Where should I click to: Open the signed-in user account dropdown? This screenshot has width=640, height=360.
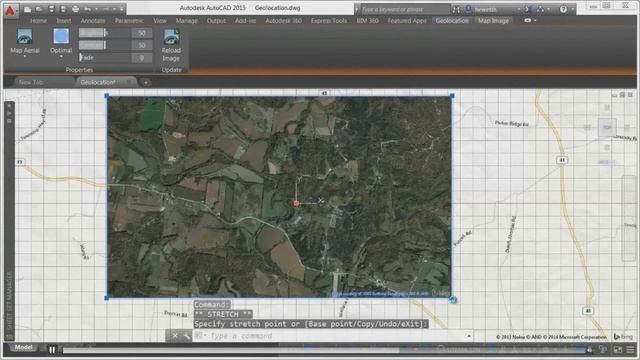click(493, 9)
